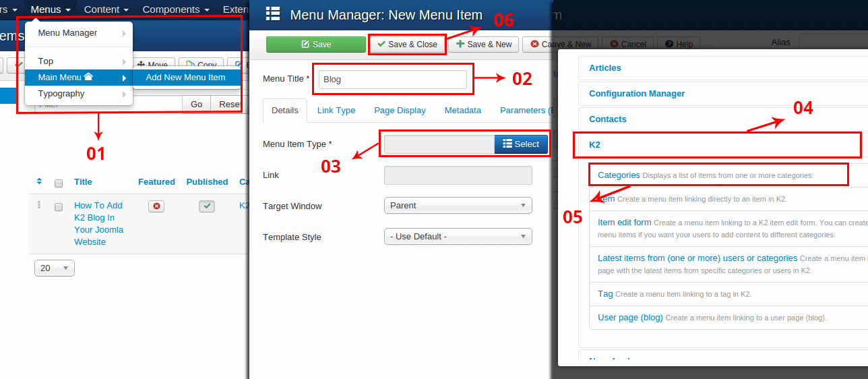868x379 pixels.
Task: Click drag handle of K2 Blog article row
Action: 39,205
